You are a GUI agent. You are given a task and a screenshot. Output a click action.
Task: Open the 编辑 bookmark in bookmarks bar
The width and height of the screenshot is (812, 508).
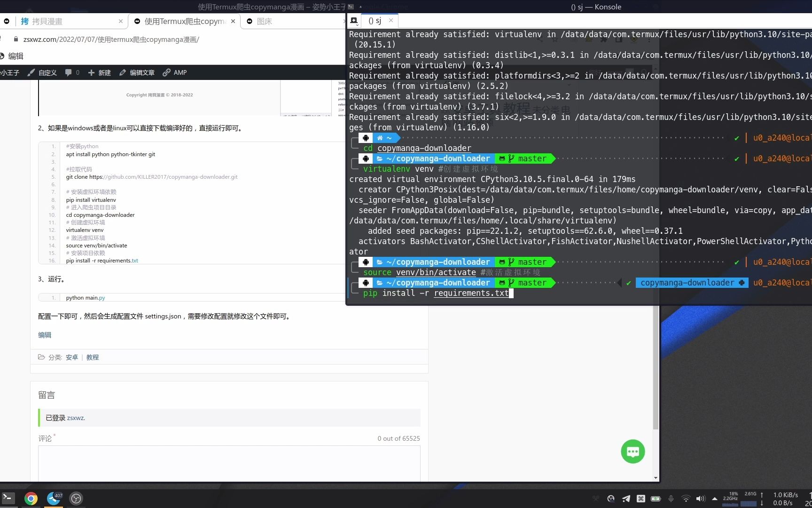[x=12, y=56]
